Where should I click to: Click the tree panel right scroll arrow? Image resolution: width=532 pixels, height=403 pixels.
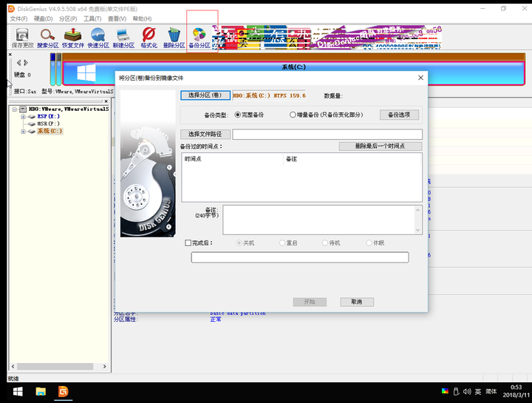point(104,366)
